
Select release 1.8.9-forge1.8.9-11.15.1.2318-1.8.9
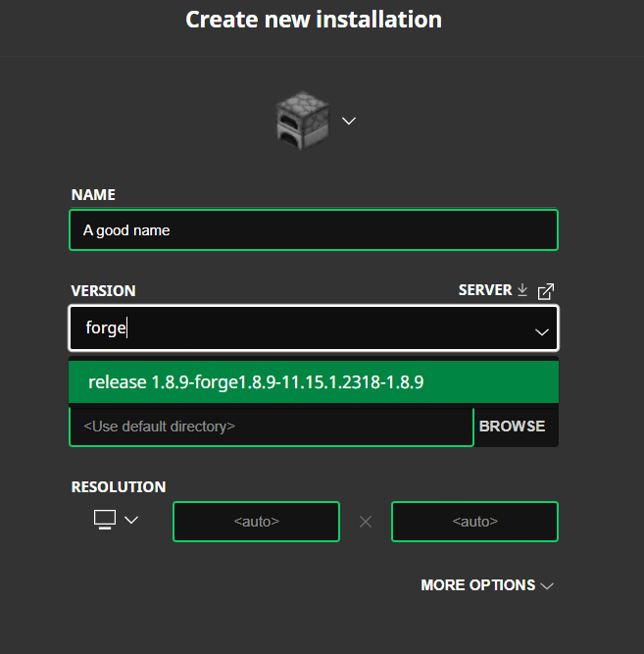[314, 382]
